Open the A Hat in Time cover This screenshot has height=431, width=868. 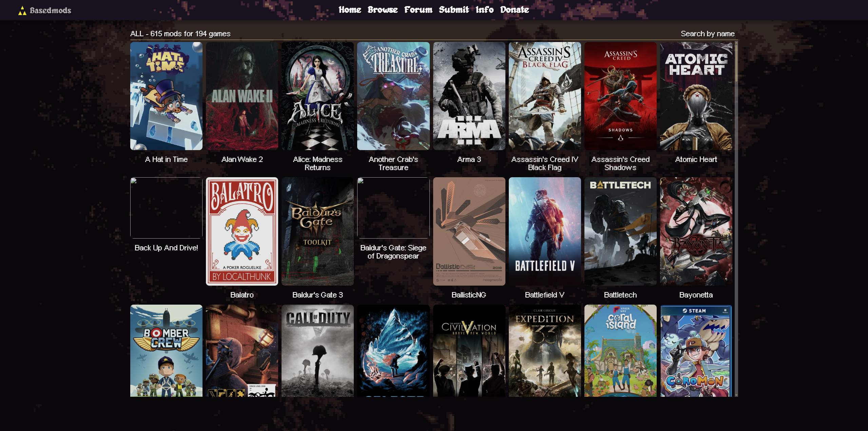[166, 96]
